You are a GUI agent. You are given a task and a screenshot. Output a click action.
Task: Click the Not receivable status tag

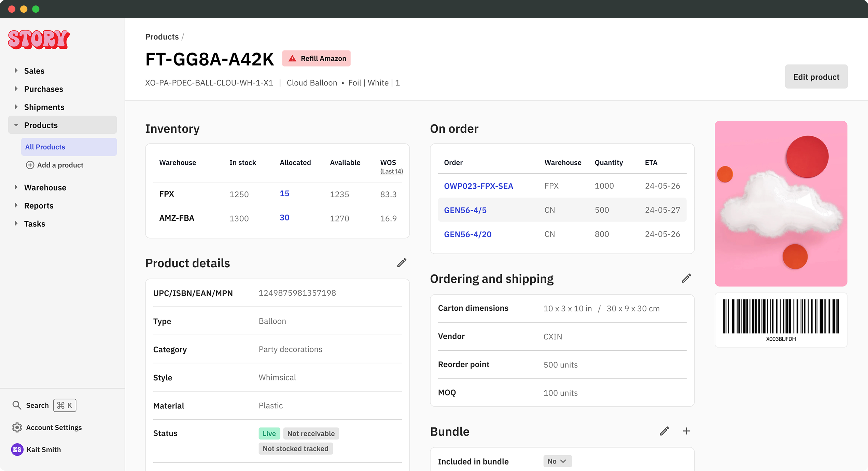point(311,433)
